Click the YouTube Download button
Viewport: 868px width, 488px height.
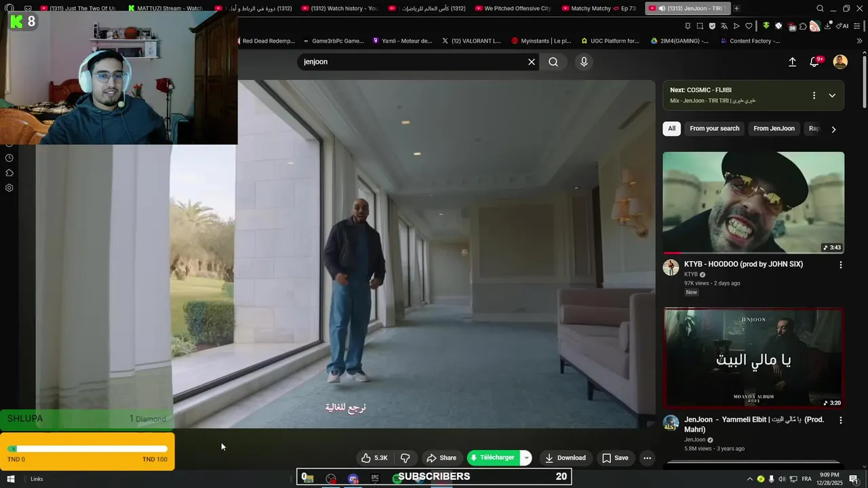tap(566, 458)
